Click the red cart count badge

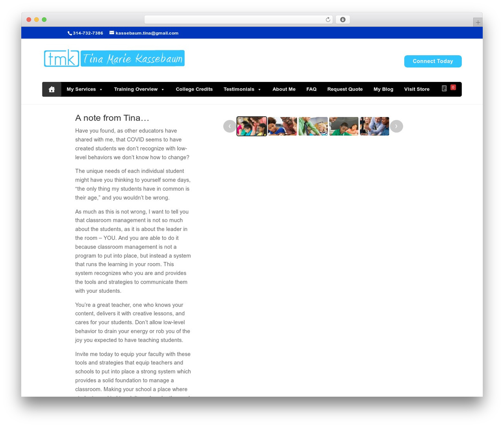pos(453,87)
